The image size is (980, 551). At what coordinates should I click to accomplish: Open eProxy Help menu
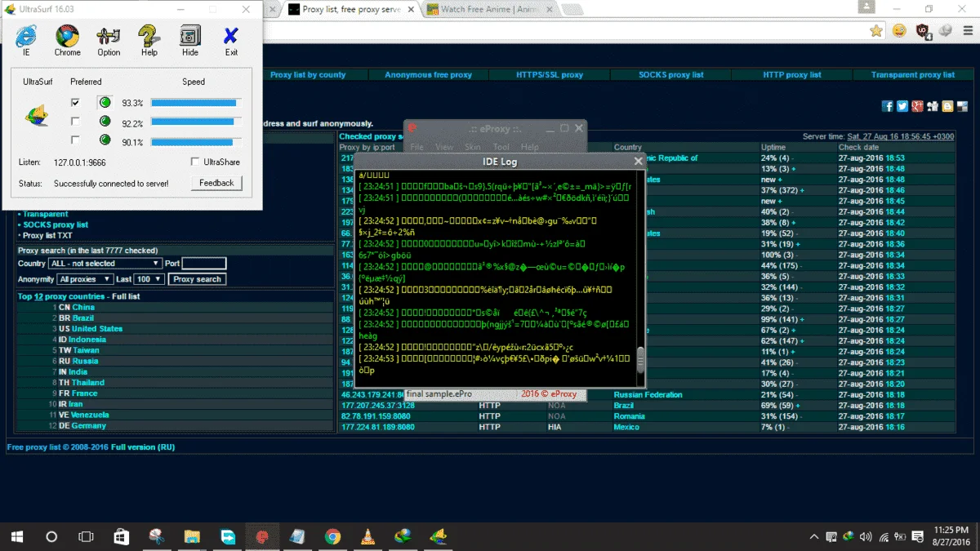click(529, 147)
